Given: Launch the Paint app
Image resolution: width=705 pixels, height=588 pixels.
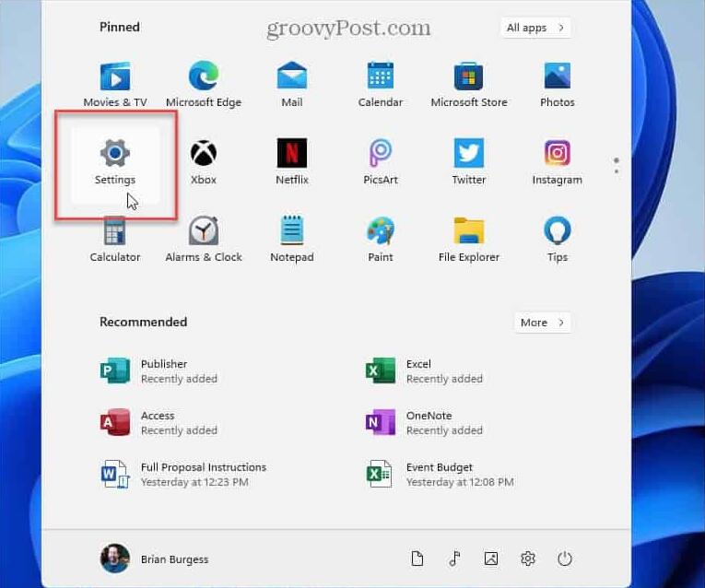Looking at the screenshot, I should coord(380,238).
